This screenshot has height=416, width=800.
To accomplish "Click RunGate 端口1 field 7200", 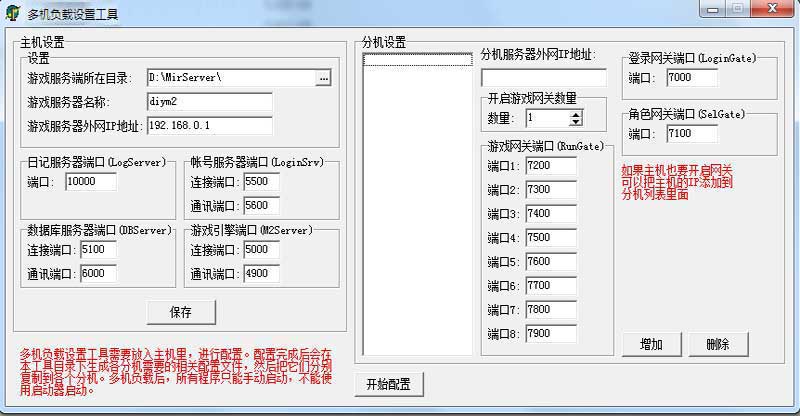I will (551, 166).
